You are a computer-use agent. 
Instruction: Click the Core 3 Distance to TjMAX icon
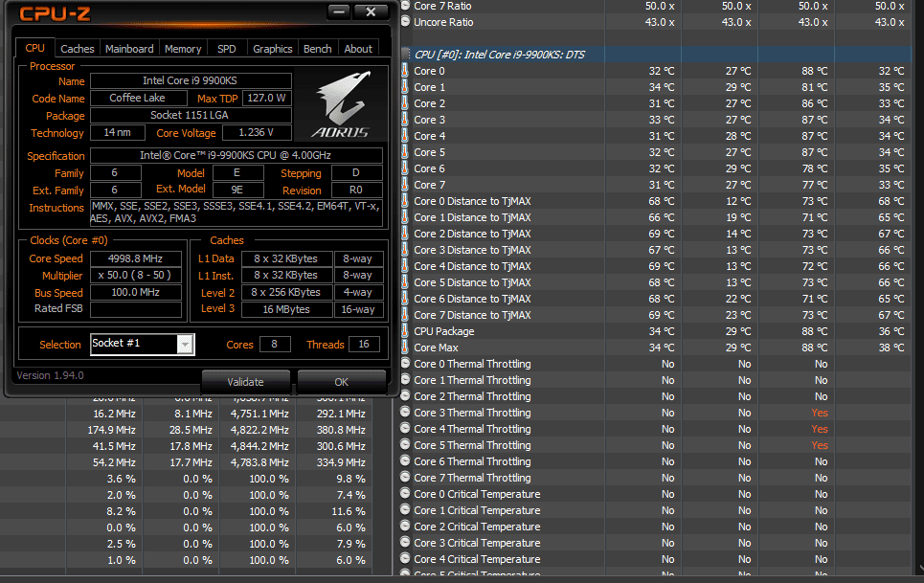coord(405,250)
